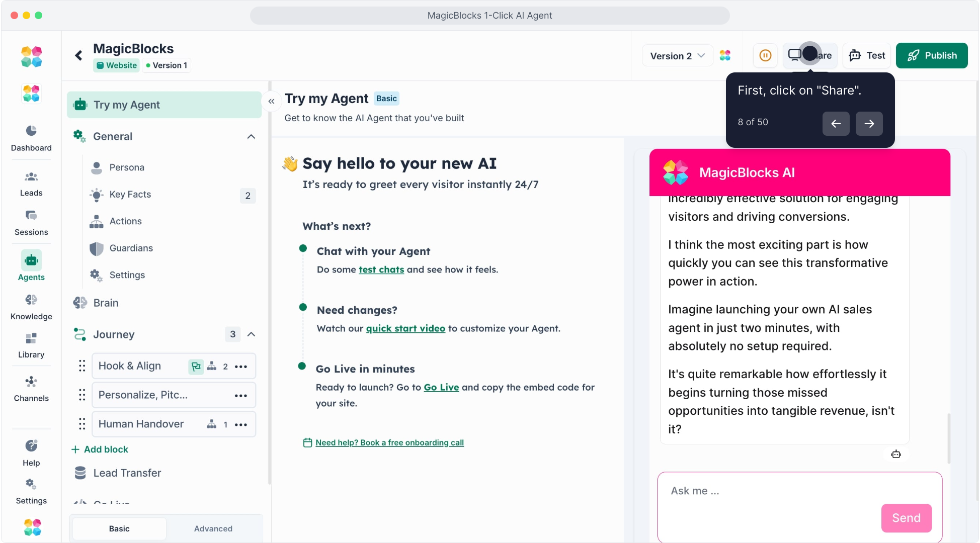The height and width of the screenshot is (543, 980).
Task: Open the Leads section
Action: [31, 184]
